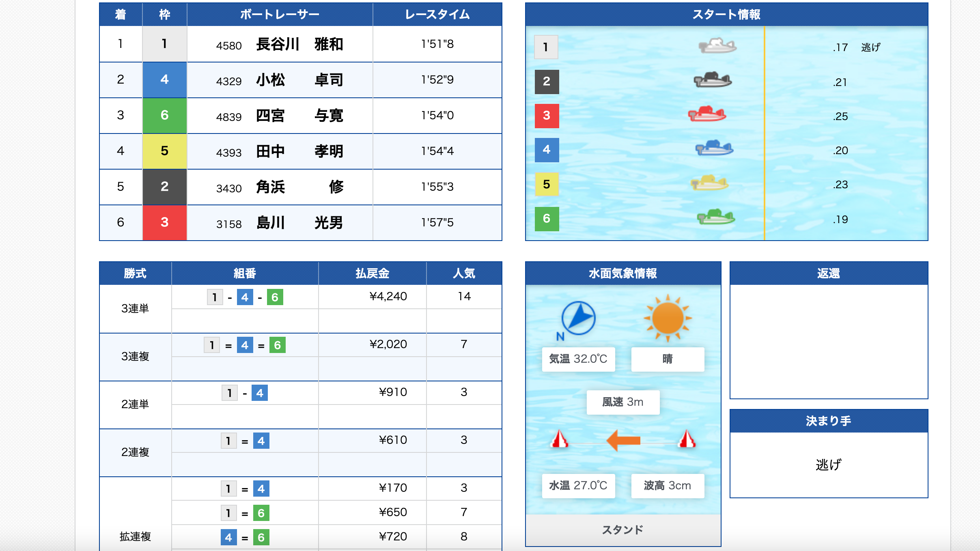Click racer name 長谷川 雅和
Screen dimensions: 980x551
point(299,44)
